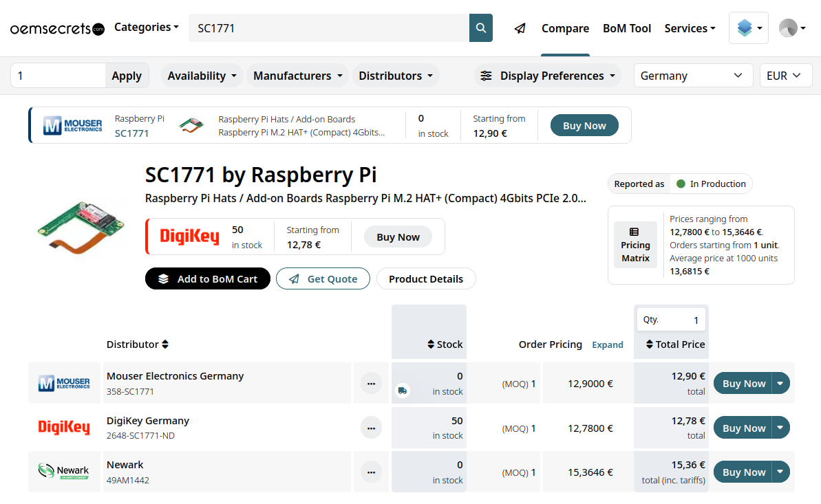Open the three-dots menu for Mouser row
This screenshot has height=504, width=821.
tap(371, 384)
